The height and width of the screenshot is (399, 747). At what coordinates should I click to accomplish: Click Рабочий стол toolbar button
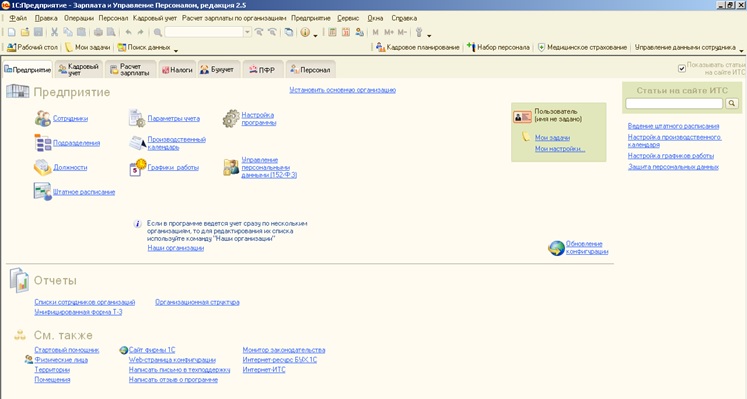tap(32, 47)
